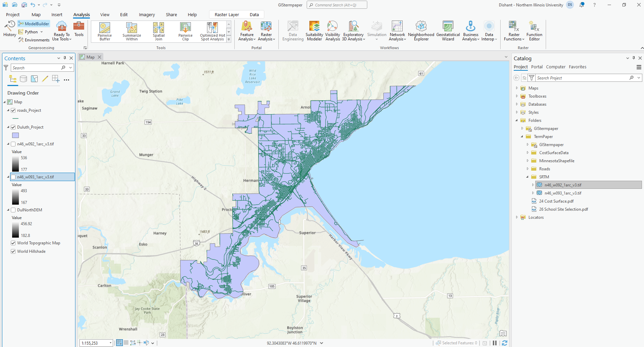Collapse the SRTM folder

[x=528, y=177]
